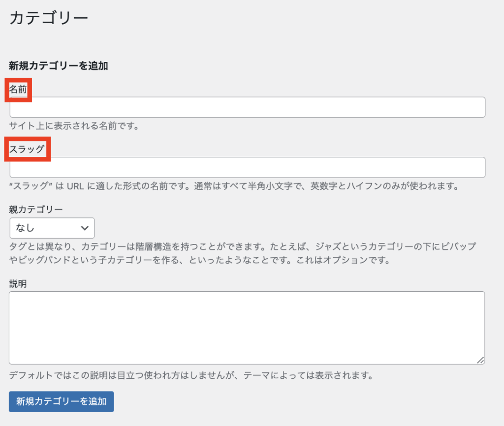Click inside the 説明 description textarea
Viewport: 504px width, 426px height.
(247, 328)
